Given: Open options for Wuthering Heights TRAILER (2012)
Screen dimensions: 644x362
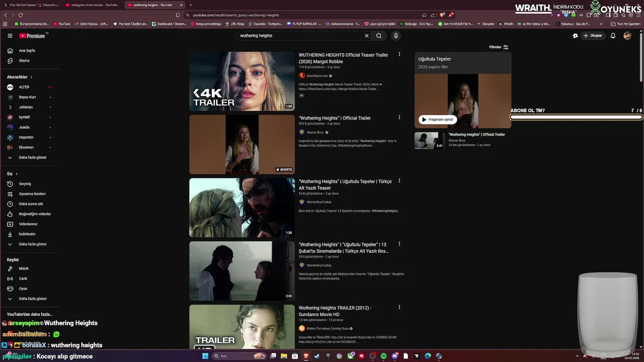Looking at the screenshot, I should point(399,307).
